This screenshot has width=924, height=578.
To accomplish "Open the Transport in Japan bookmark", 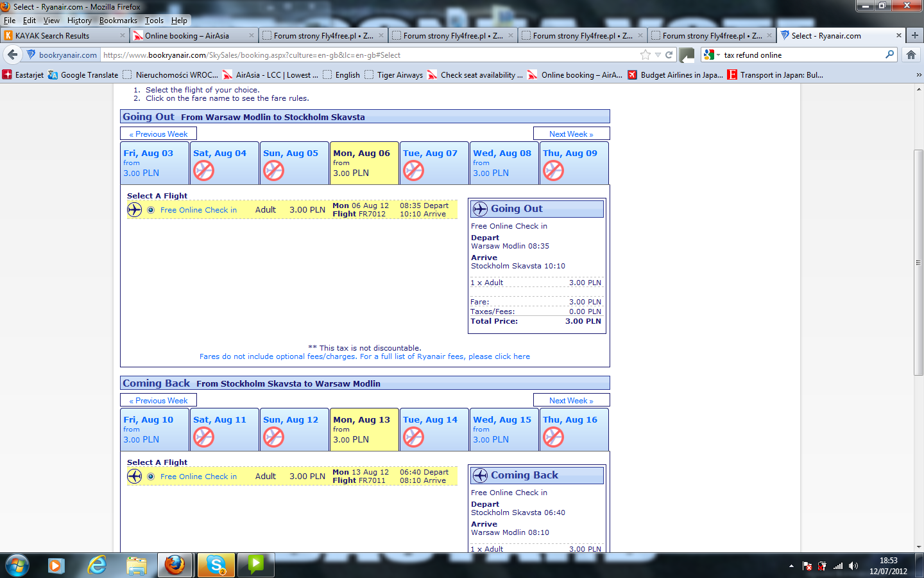I will (x=775, y=75).
